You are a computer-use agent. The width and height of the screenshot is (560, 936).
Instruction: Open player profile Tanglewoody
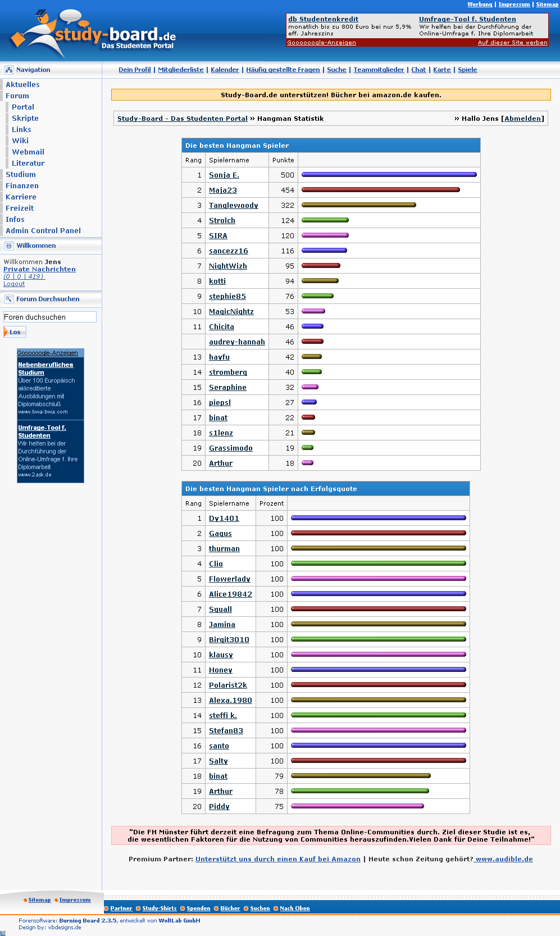pos(233,206)
